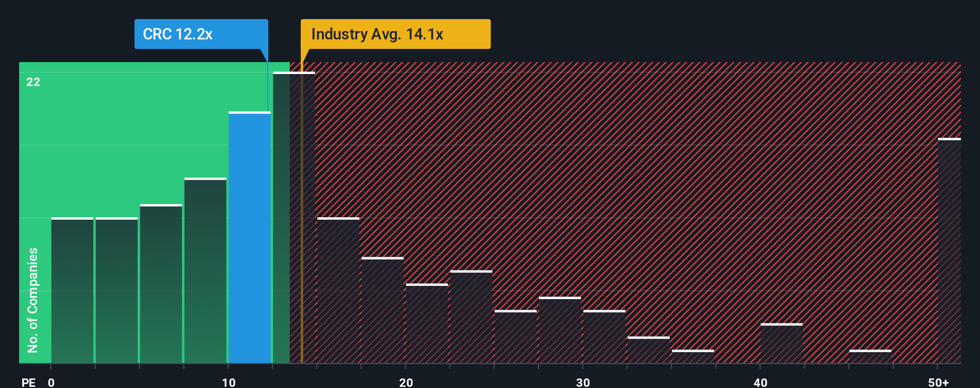Click the bar between PE 5 and 7.5
The height and width of the screenshot is (388, 980).
point(161,284)
